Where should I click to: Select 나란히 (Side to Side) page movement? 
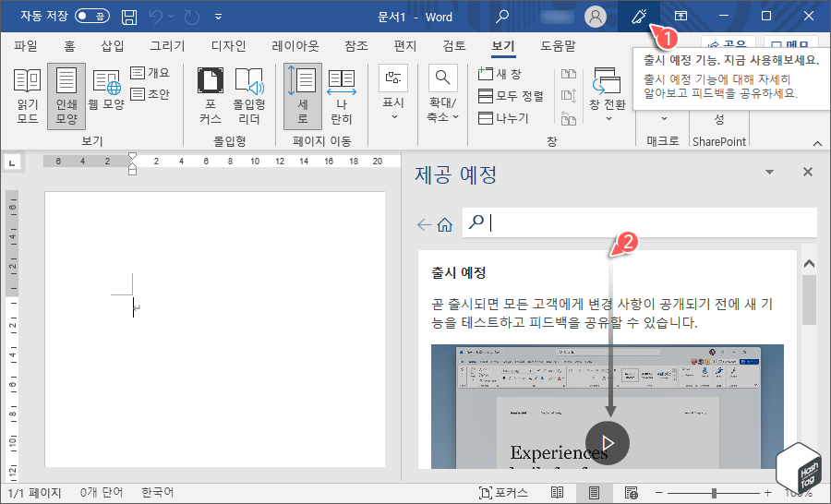342,96
